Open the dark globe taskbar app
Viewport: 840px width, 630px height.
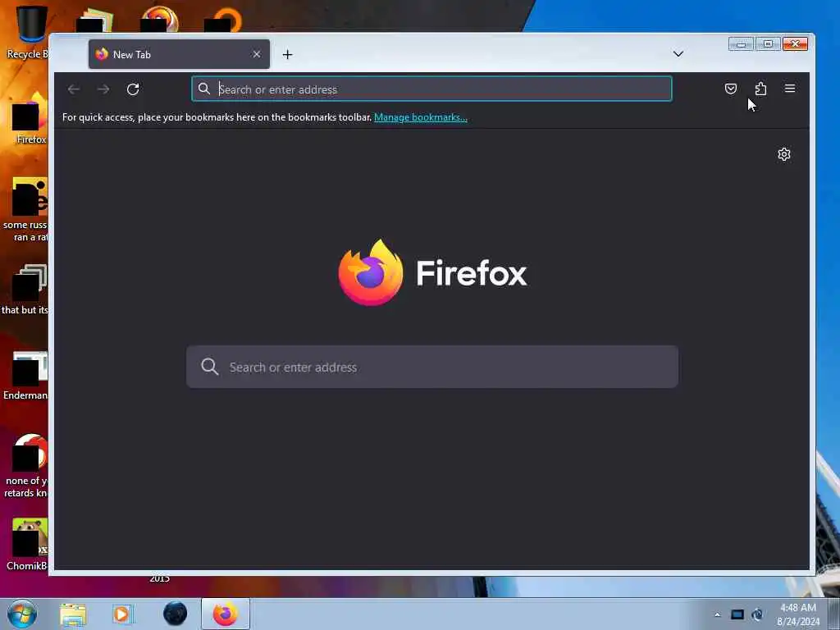pos(176,614)
